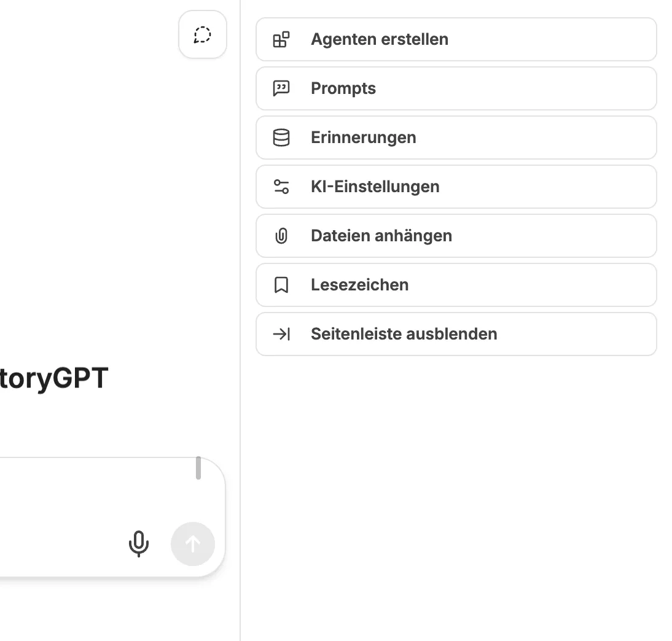Click the quote bubble icon beside Prompts
The image size is (672, 641).
(x=281, y=88)
